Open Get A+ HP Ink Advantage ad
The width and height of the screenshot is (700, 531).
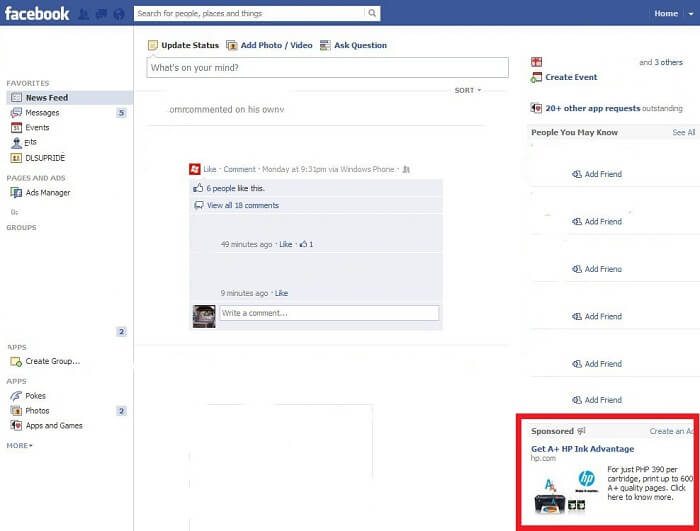[x=583, y=449]
